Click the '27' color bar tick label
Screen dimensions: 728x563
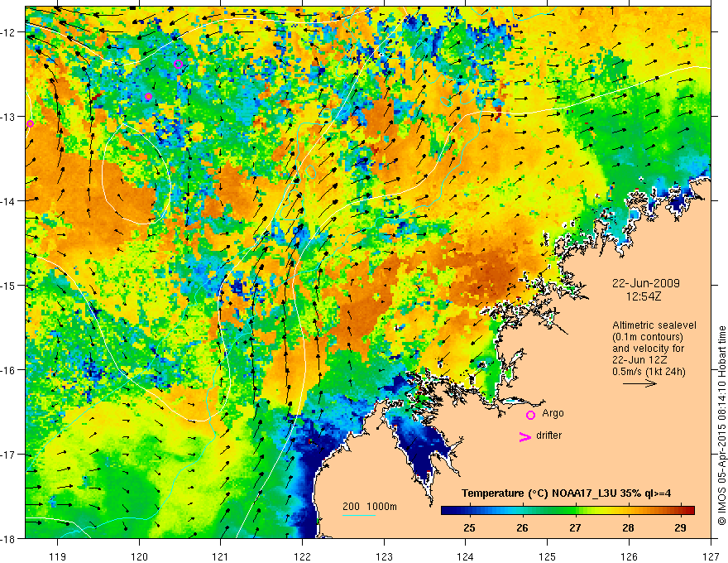coord(575,527)
